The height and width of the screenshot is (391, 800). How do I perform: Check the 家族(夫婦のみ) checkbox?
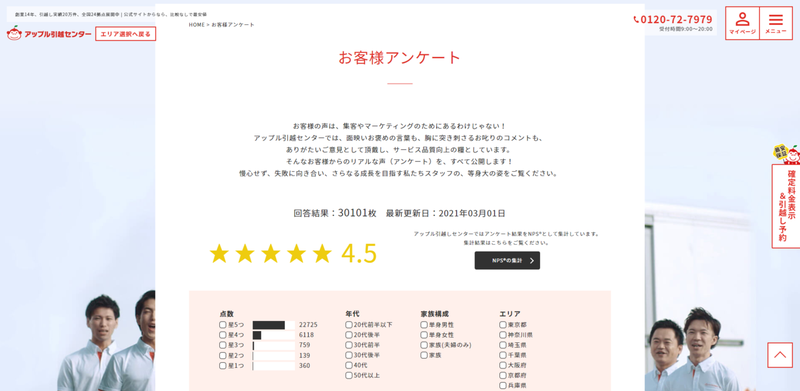[x=424, y=345]
